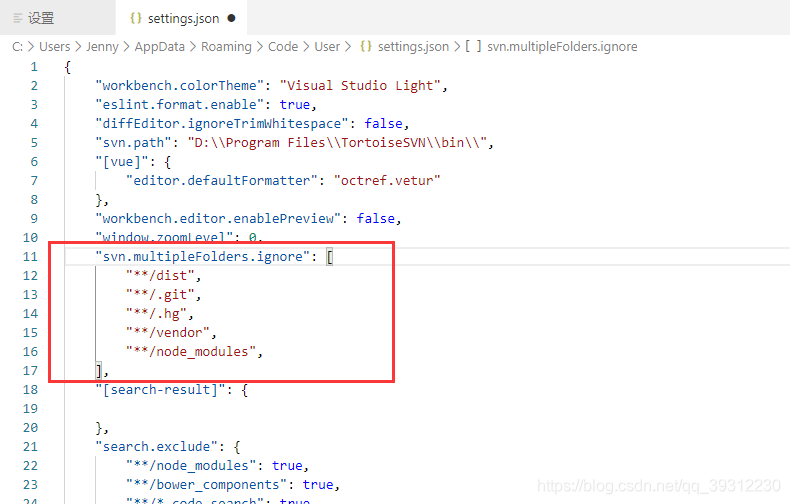This screenshot has width=790, height=504.
Task: Click the false value on line 9
Action: tap(376, 219)
